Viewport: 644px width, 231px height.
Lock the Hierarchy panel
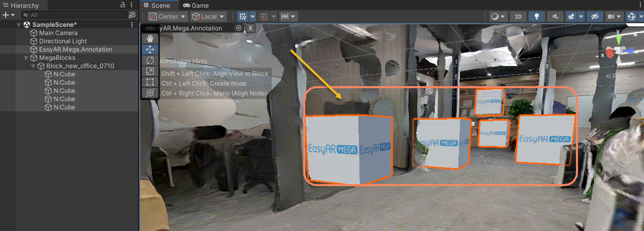[122, 5]
